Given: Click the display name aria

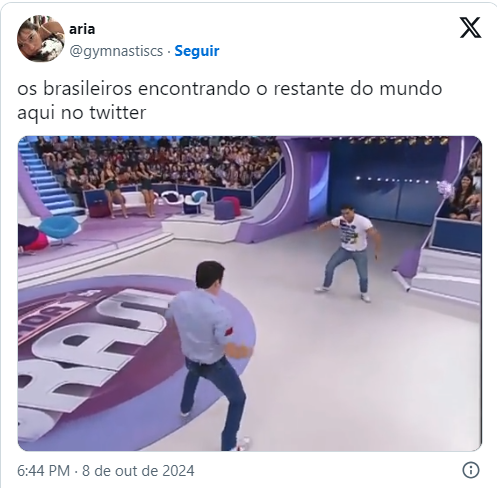Looking at the screenshot, I should [82, 29].
